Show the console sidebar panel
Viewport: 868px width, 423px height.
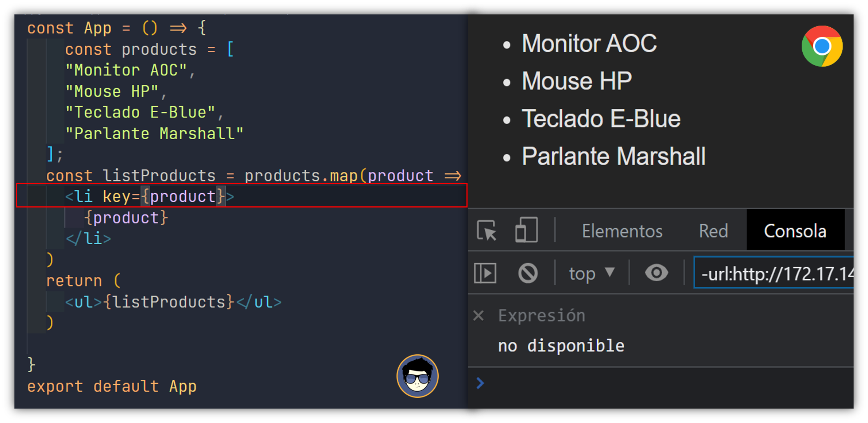[485, 273]
